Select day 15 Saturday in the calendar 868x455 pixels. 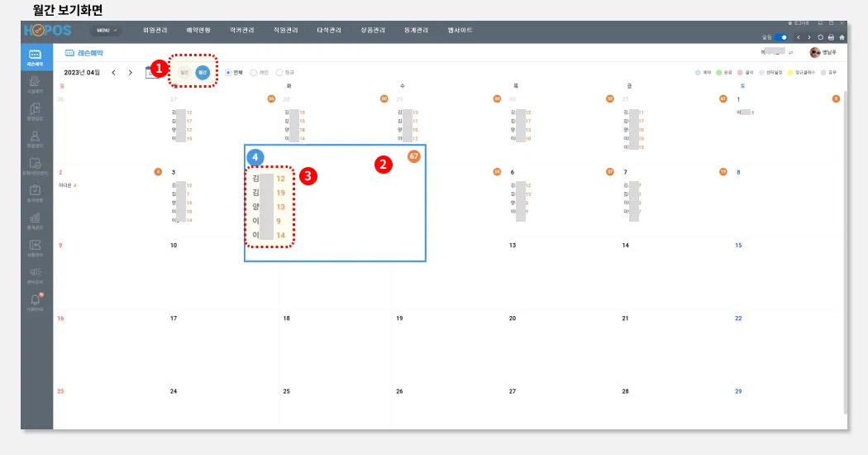pos(738,246)
